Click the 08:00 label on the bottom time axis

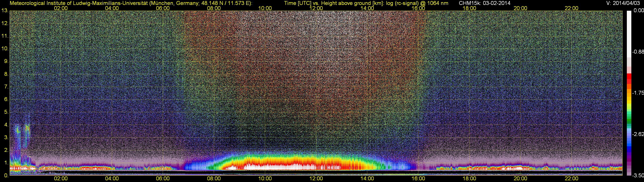click(214, 179)
